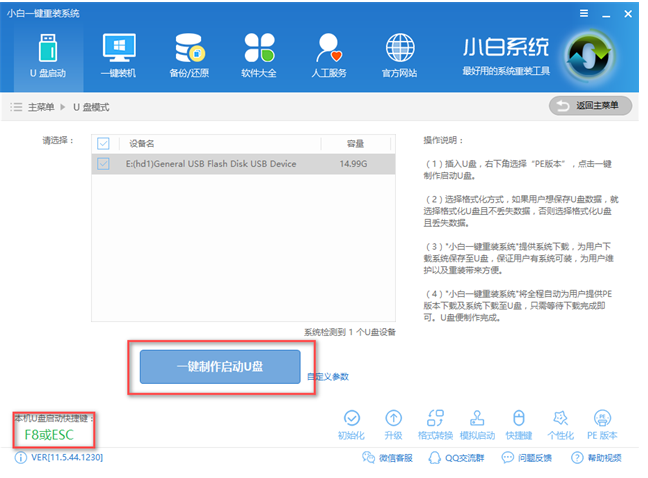Click the 主菜单 breadcrumb
The width and height of the screenshot is (648, 478).
pyautogui.click(x=41, y=107)
